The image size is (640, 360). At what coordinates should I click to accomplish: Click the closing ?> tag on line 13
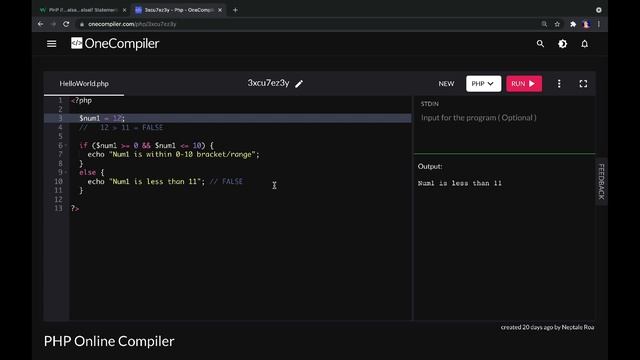point(75,208)
